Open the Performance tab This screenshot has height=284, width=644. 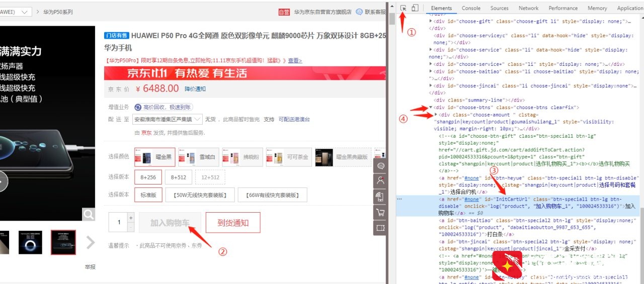pos(563,8)
